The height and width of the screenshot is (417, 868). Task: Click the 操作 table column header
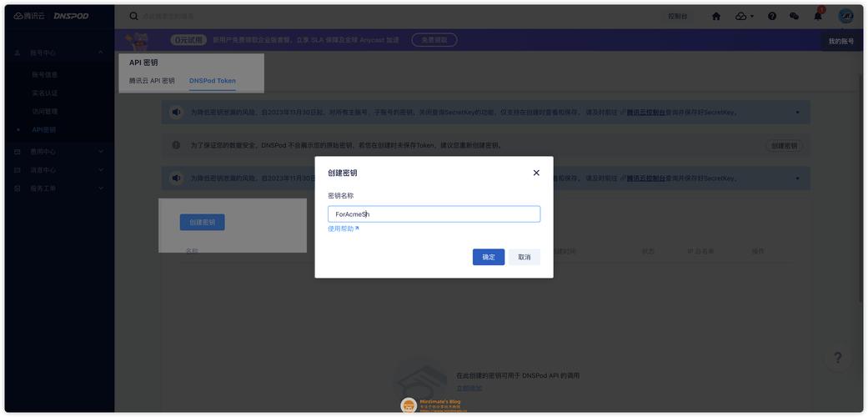(x=758, y=251)
